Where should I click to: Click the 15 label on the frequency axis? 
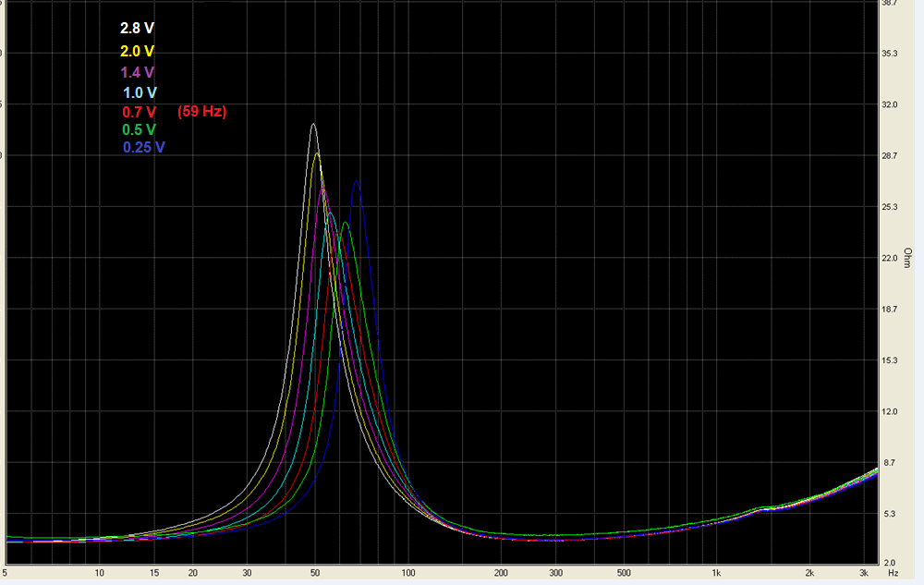153,573
